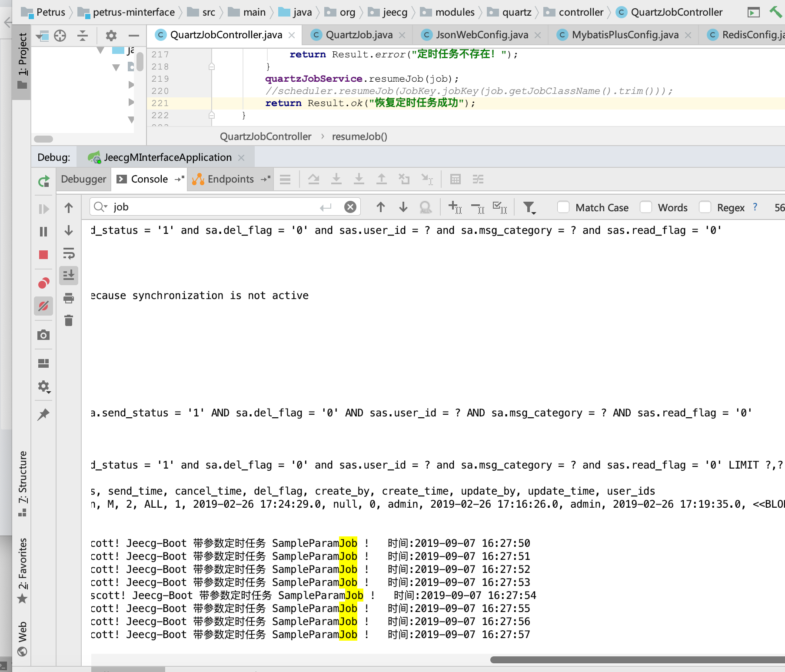This screenshot has width=785, height=672.
Task: Switch to the Debugger tab
Action: coord(83,179)
